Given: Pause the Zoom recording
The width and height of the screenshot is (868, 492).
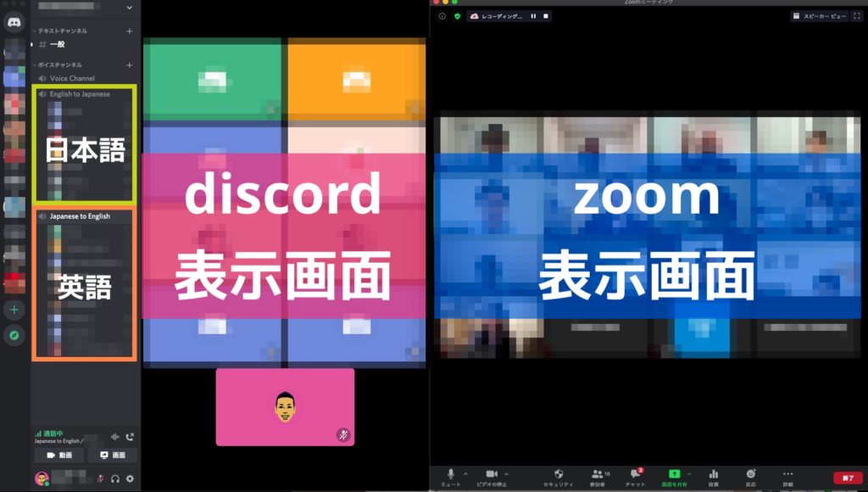Looking at the screenshot, I should [x=533, y=16].
